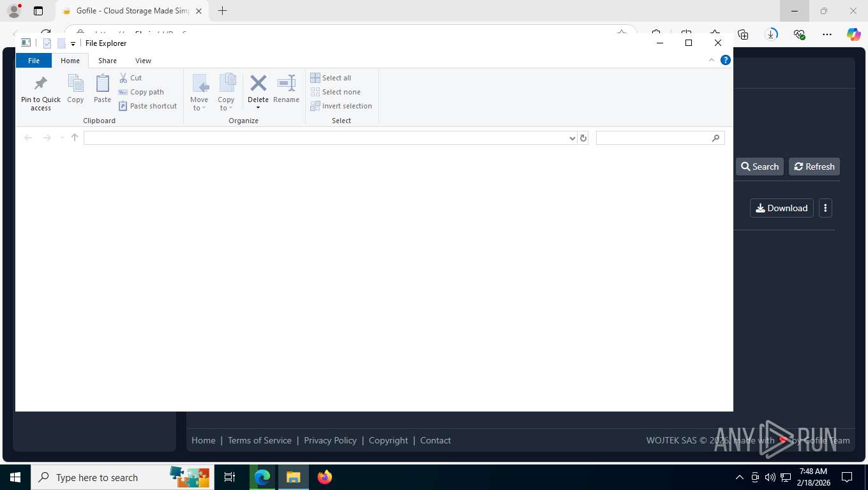This screenshot has width=868, height=490.
Task: Click Gofile Refresh button
Action: (x=814, y=167)
